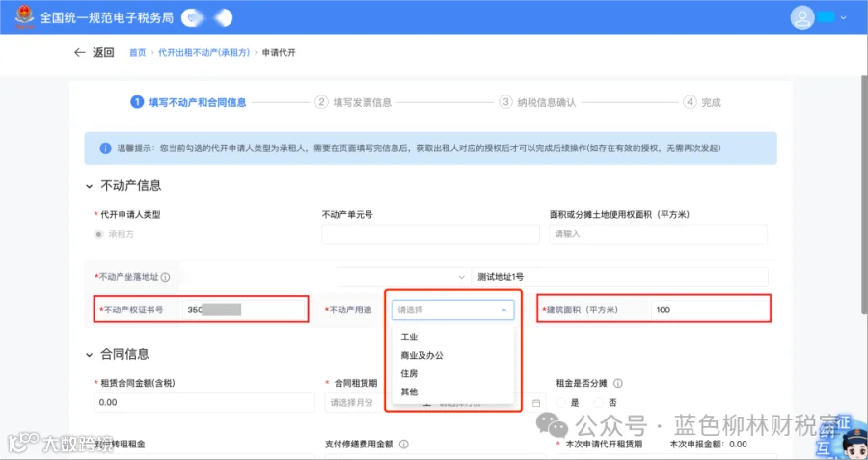Viewport: 868px width, 460px height.
Task: Click the 不动产单元号 input field
Action: 430,234
